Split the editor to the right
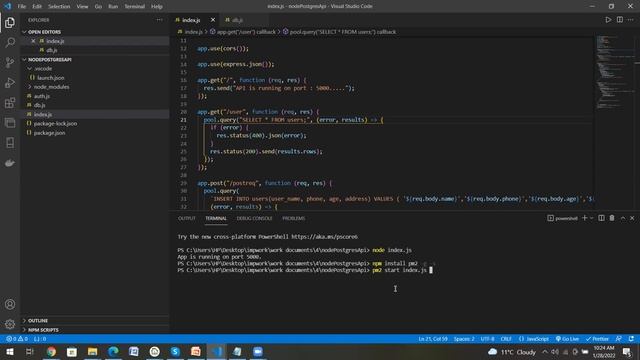This screenshot has width=640, height=360. (620, 20)
